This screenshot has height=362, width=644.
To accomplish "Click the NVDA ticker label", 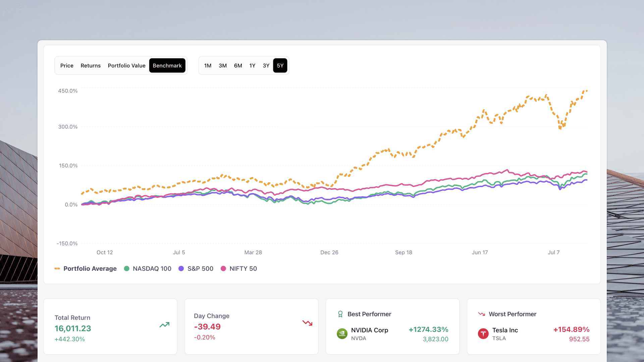I will (x=358, y=339).
